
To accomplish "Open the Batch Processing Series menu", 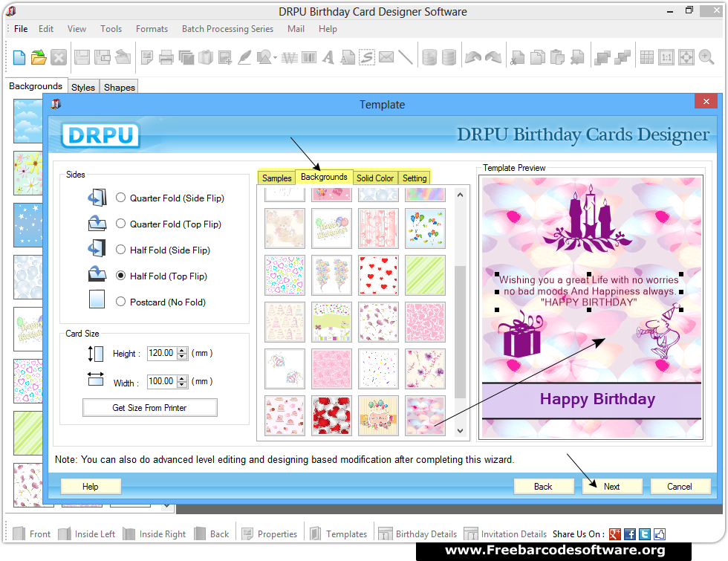I will [227, 29].
